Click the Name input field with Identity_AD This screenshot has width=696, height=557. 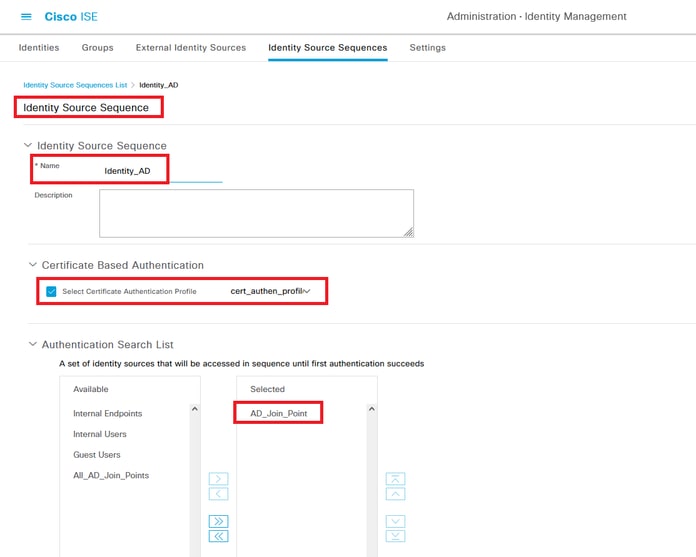pos(162,171)
